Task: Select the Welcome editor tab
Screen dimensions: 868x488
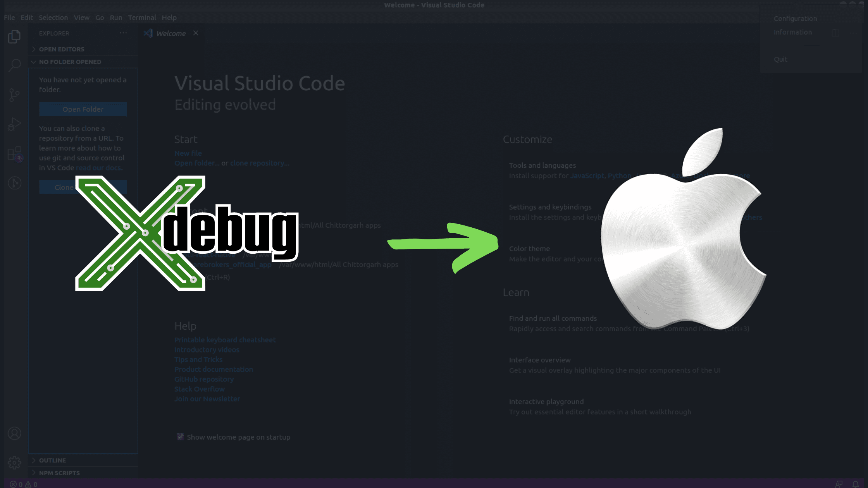Action: 171,33
